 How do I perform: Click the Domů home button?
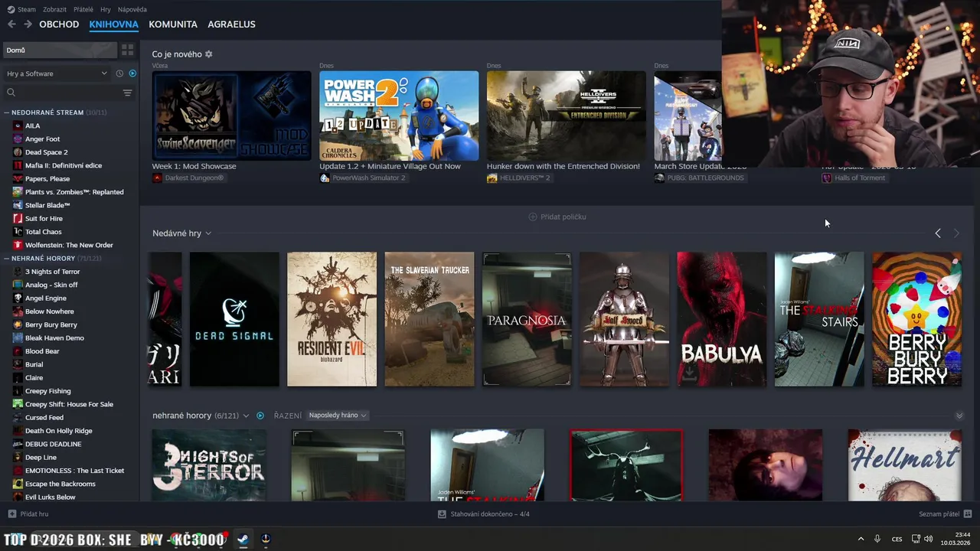point(60,50)
